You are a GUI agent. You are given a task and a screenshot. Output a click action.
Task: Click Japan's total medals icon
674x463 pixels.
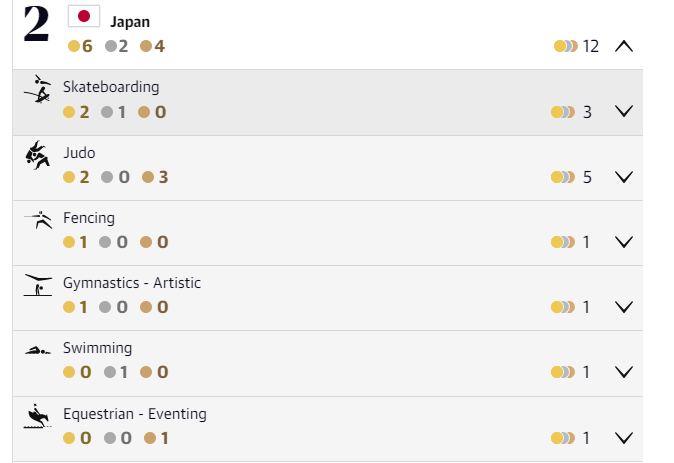(x=564, y=46)
